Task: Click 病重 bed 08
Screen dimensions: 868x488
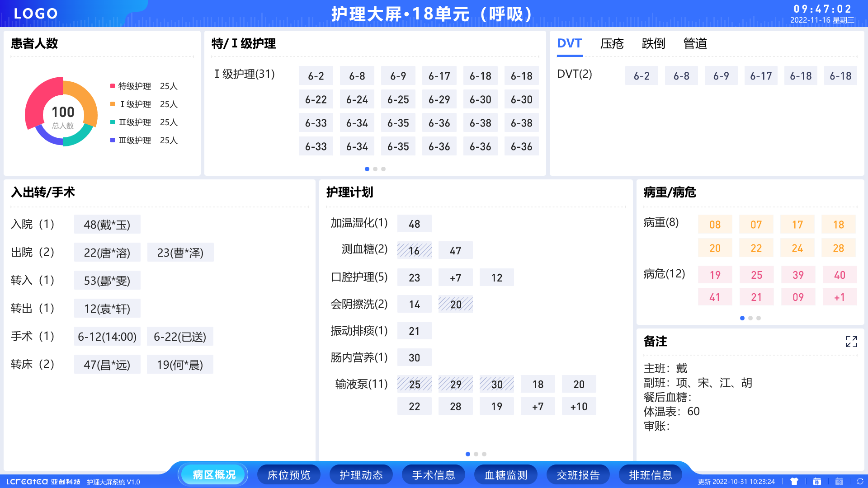Action: 715,225
